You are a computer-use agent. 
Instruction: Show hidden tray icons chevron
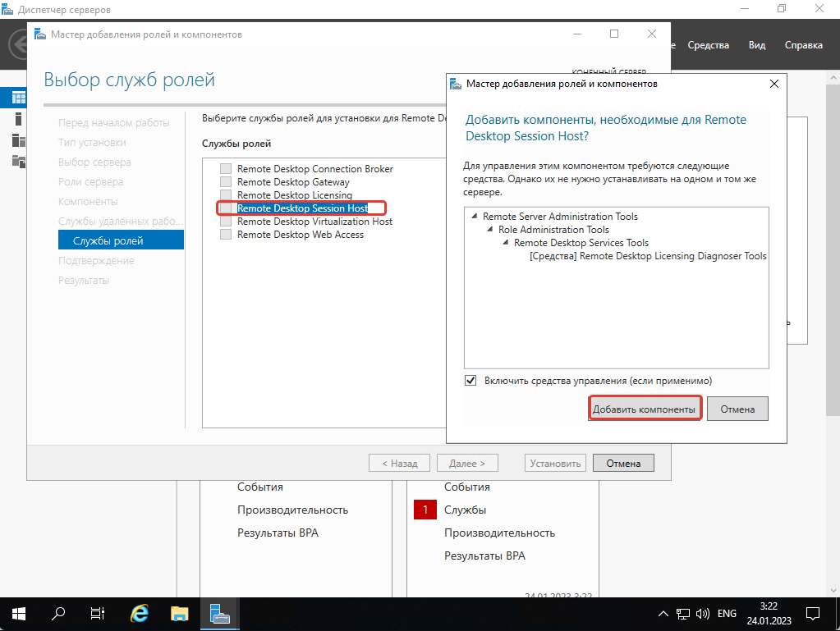(x=663, y=613)
